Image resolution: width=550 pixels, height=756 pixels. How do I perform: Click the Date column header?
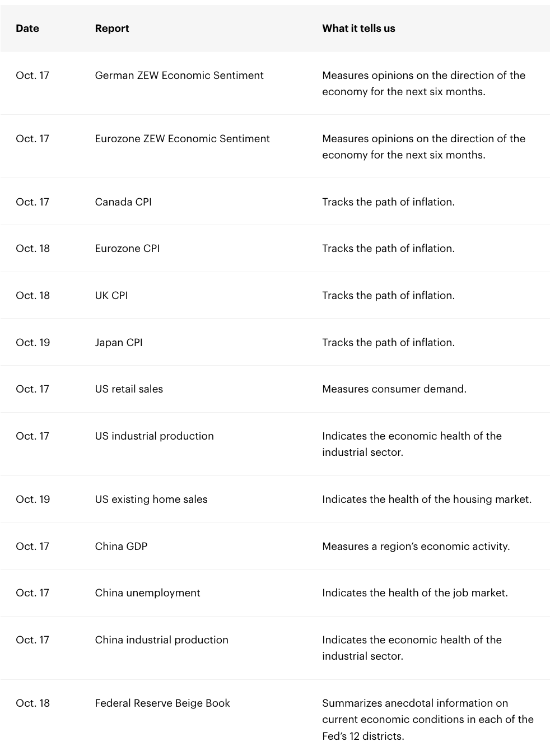coord(27,29)
